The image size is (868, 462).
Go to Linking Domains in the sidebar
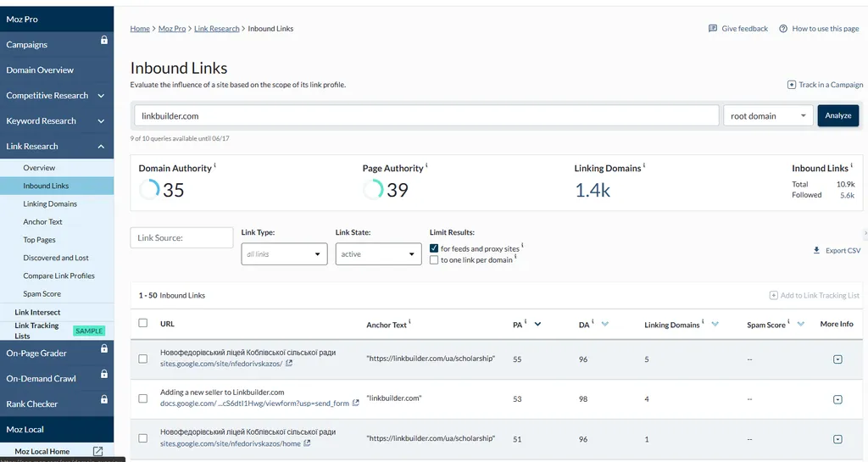(50, 203)
